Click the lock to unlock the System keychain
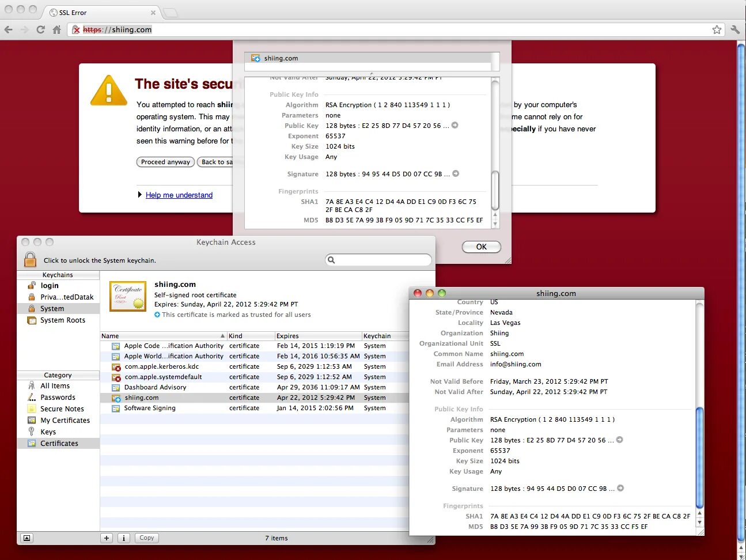The image size is (746, 560). 30,259
